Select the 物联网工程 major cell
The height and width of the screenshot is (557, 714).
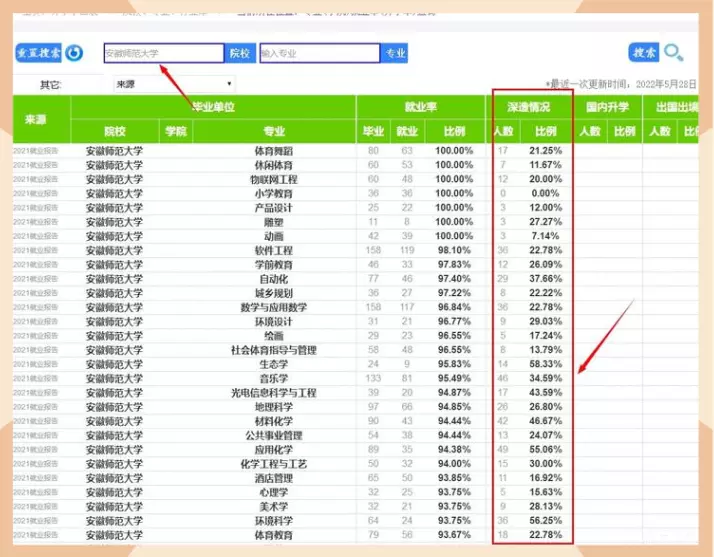pos(274,179)
